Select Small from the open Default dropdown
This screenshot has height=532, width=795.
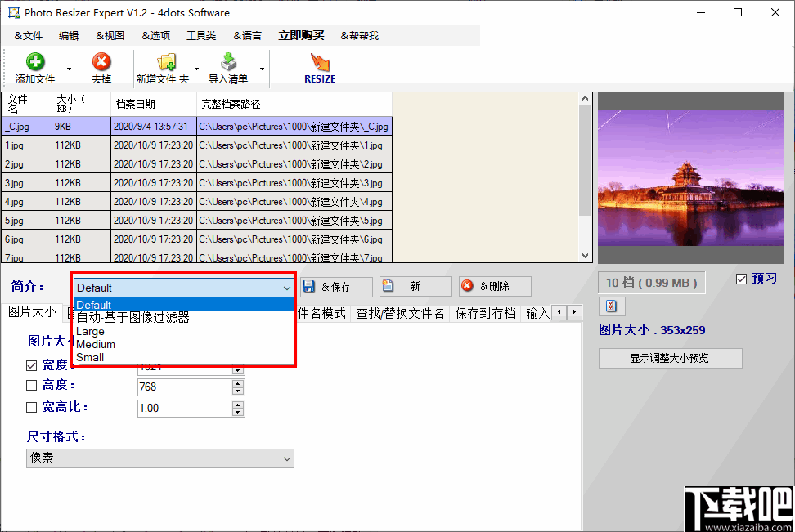(x=90, y=357)
